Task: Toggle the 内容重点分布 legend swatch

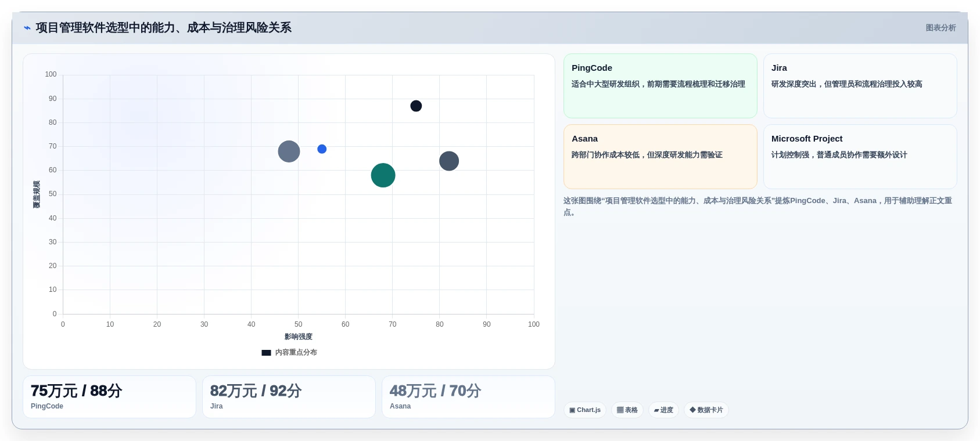Action: click(x=266, y=353)
